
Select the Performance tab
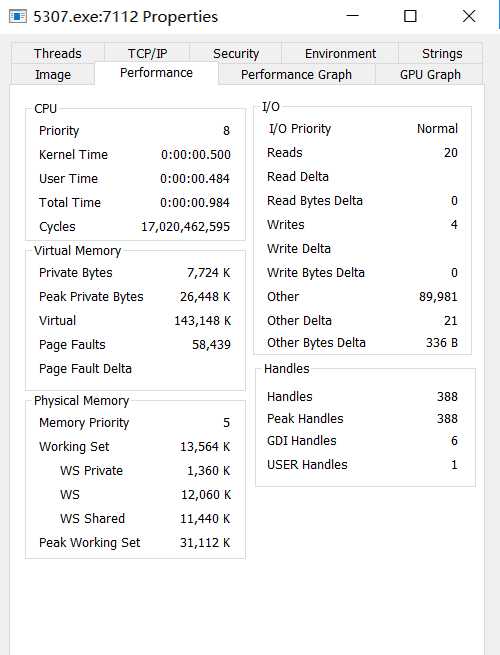pyautogui.click(x=156, y=73)
